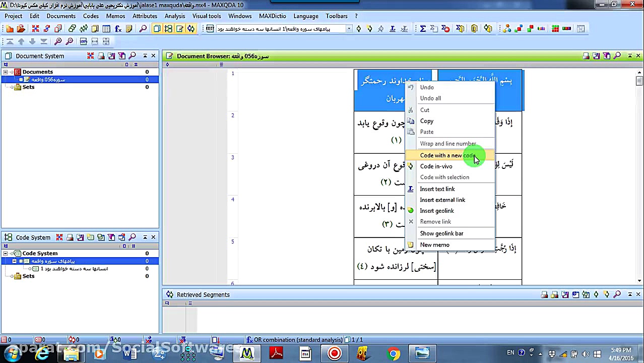The height and width of the screenshot is (363, 644).
Task: Open the Codes menu
Action: click(x=91, y=16)
